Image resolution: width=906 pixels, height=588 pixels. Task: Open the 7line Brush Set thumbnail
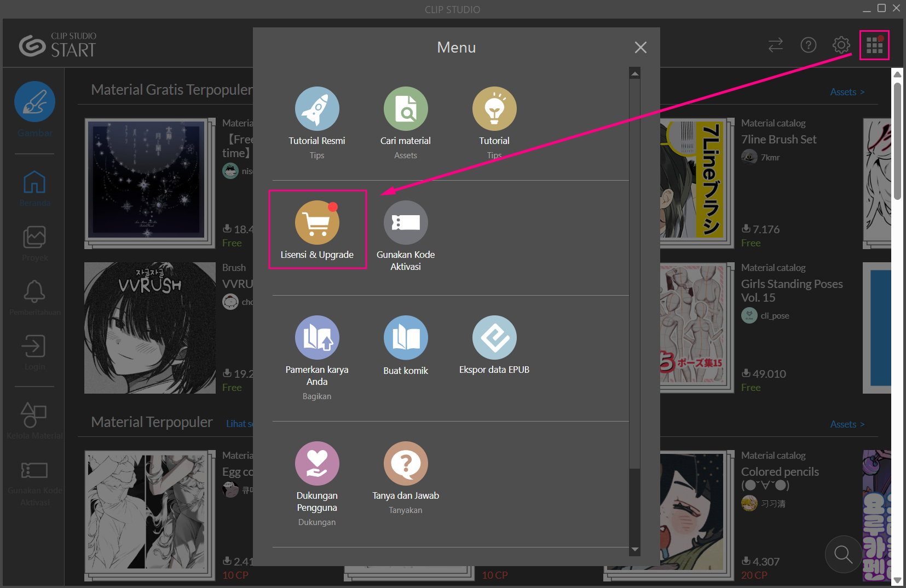coord(696,181)
